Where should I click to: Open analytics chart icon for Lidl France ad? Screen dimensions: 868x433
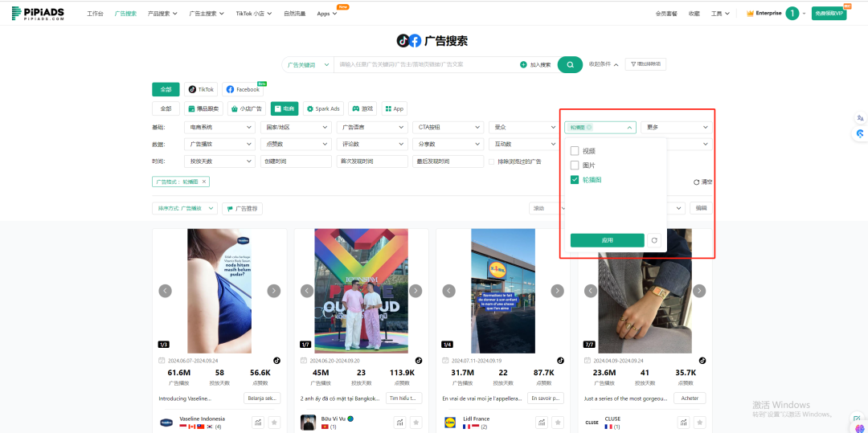[542, 423]
